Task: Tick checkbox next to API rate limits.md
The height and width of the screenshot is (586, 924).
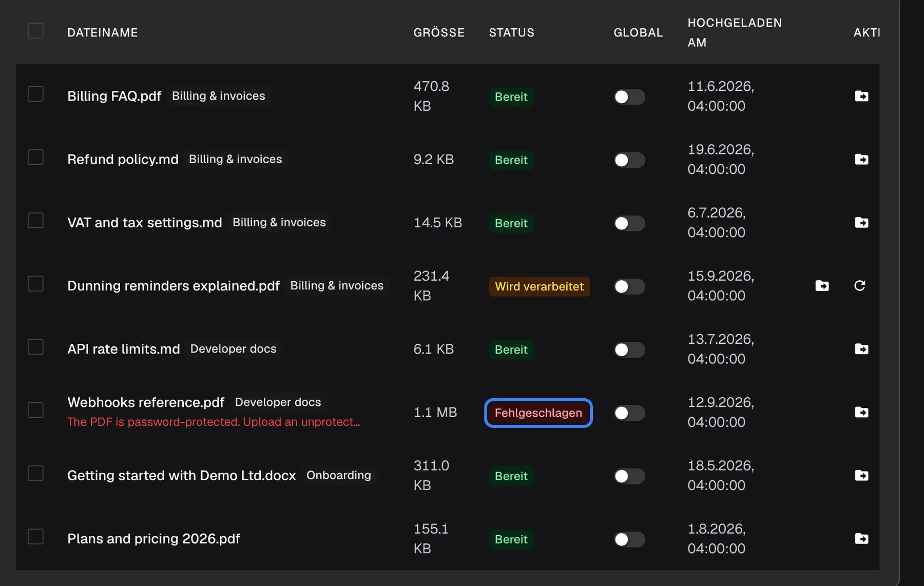Action: point(35,347)
